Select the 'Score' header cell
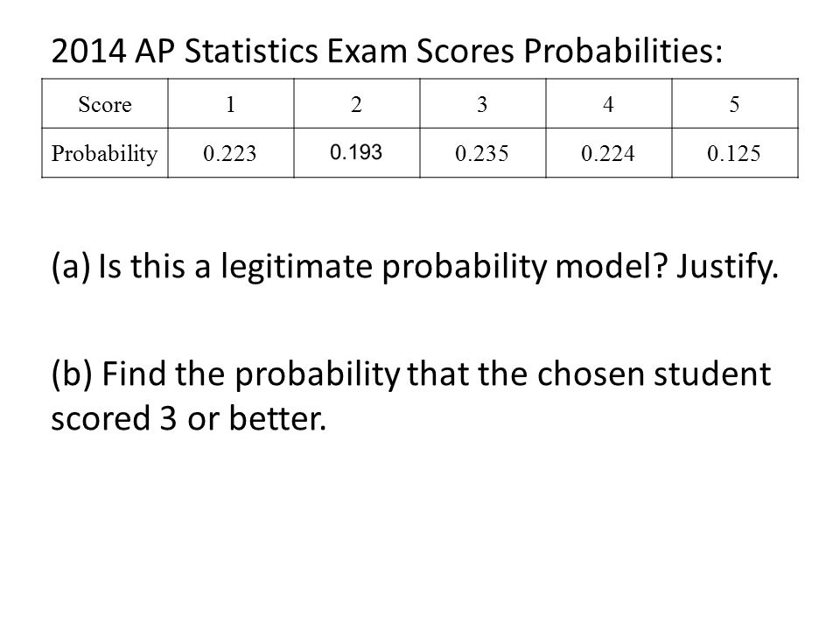 coord(105,103)
